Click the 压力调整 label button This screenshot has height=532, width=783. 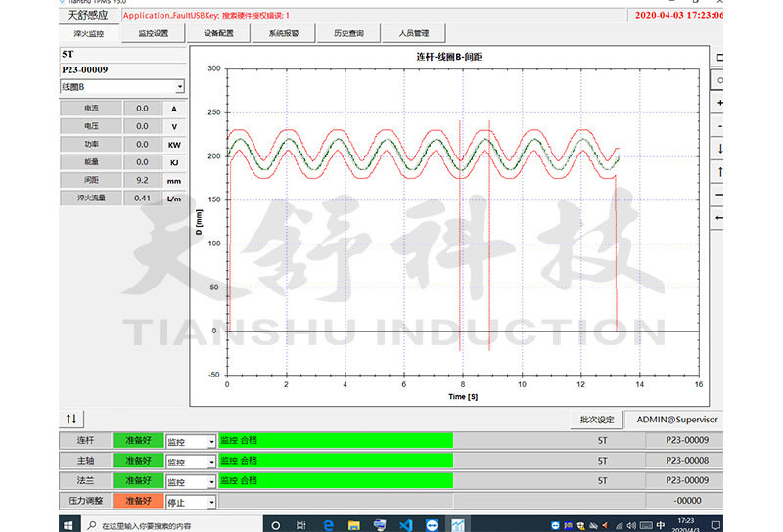click(85, 501)
